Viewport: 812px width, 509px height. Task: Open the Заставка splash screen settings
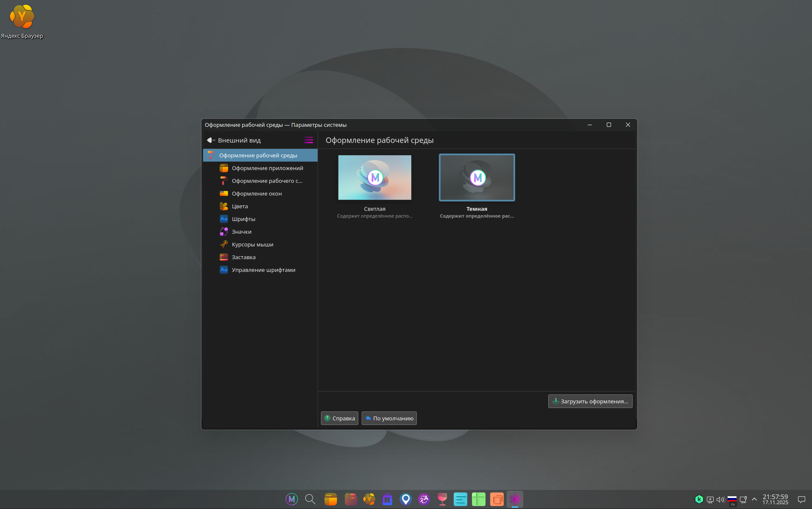tap(243, 257)
